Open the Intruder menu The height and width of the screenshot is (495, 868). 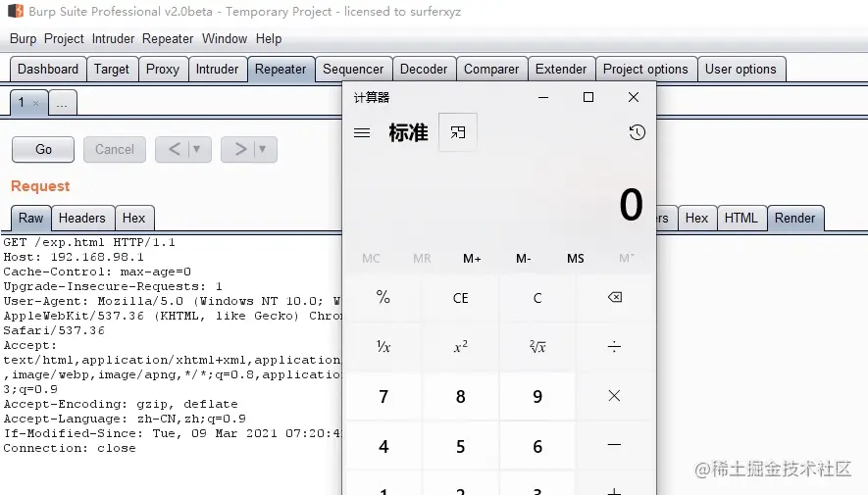(x=113, y=38)
